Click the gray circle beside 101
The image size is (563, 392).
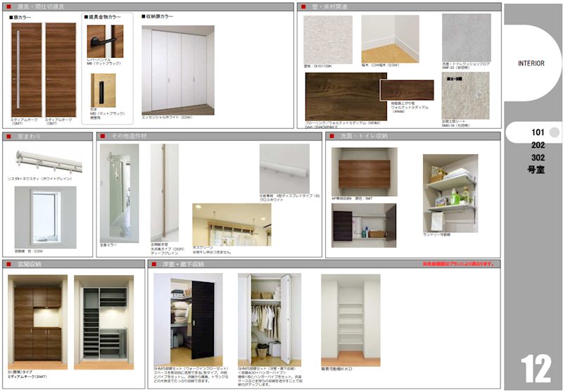click(x=554, y=132)
